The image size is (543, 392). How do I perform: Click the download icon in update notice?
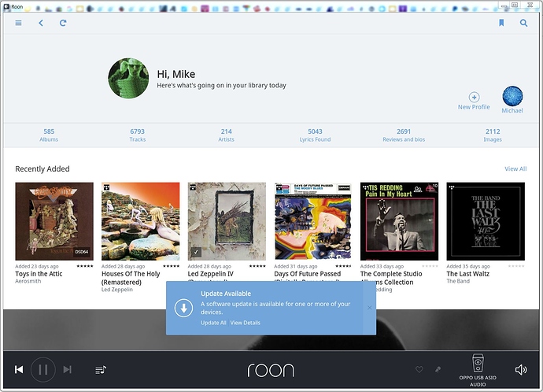tap(183, 308)
